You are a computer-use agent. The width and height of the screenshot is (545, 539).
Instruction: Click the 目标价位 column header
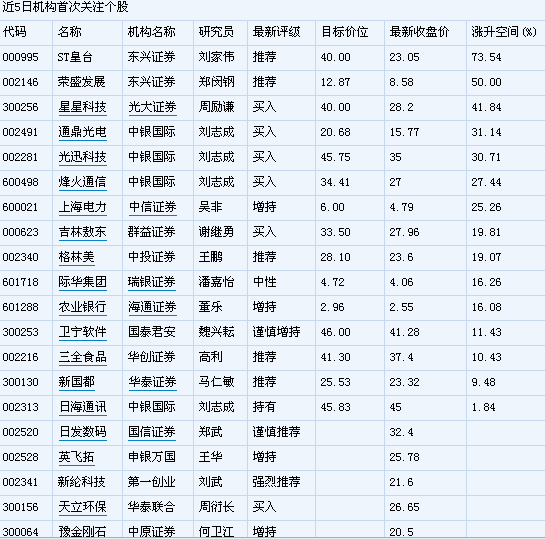pyautogui.click(x=345, y=32)
